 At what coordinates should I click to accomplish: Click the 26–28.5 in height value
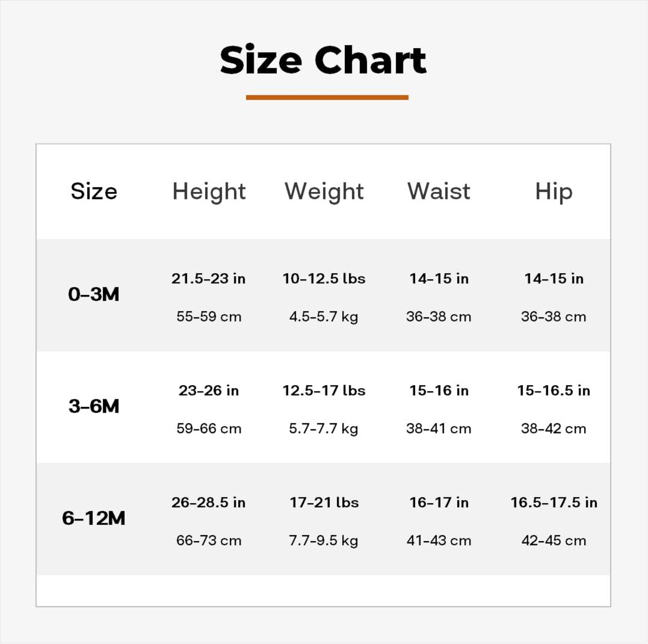[x=209, y=502]
